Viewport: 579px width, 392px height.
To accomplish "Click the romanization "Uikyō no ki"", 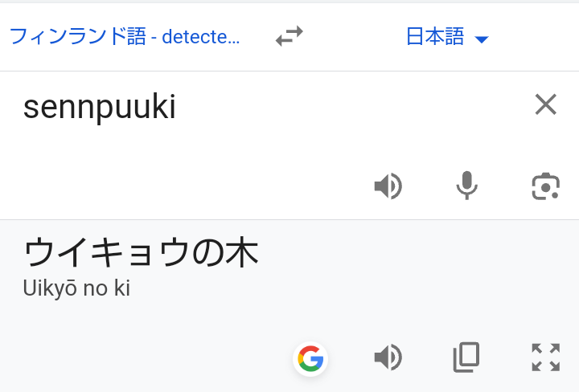I will tap(76, 288).
